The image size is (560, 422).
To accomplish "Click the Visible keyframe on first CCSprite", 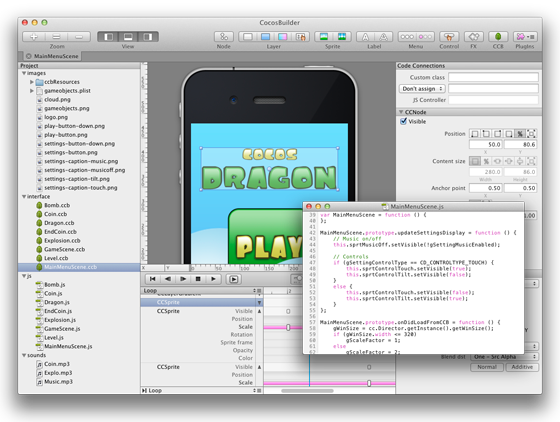I will pyautogui.click(x=288, y=311).
